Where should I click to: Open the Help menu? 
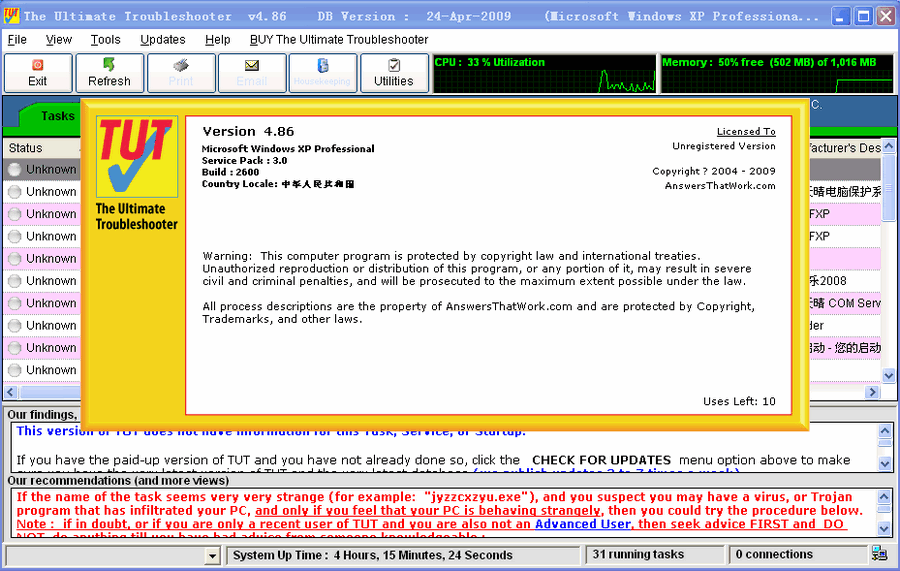pos(218,40)
